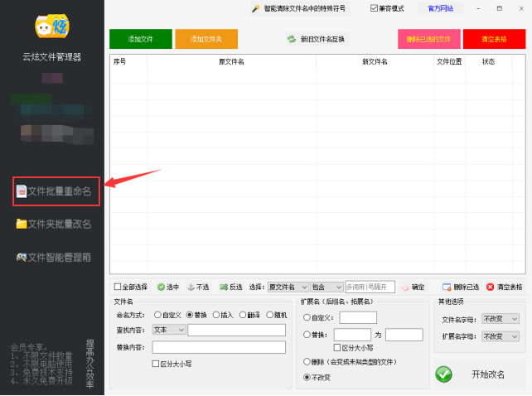Open the 包含 condition dropdown
Screen dimensions: 532x396
[x=326, y=287]
